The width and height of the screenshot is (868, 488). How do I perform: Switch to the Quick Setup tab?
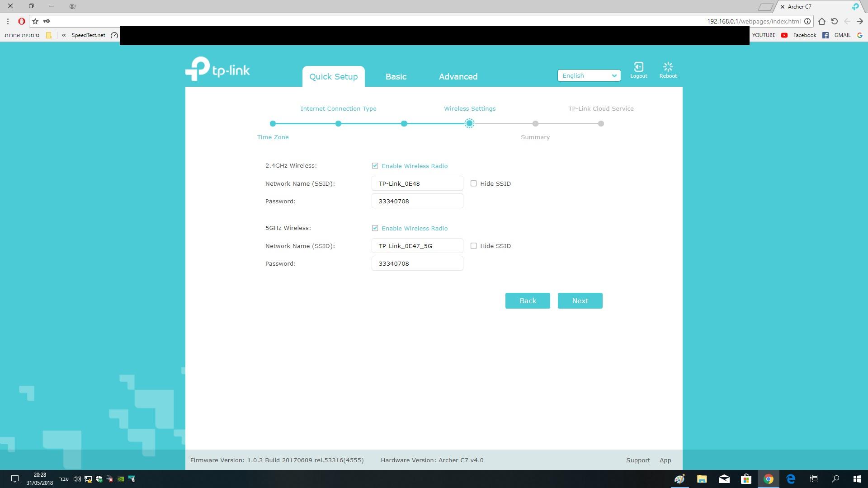coord(334,76)
